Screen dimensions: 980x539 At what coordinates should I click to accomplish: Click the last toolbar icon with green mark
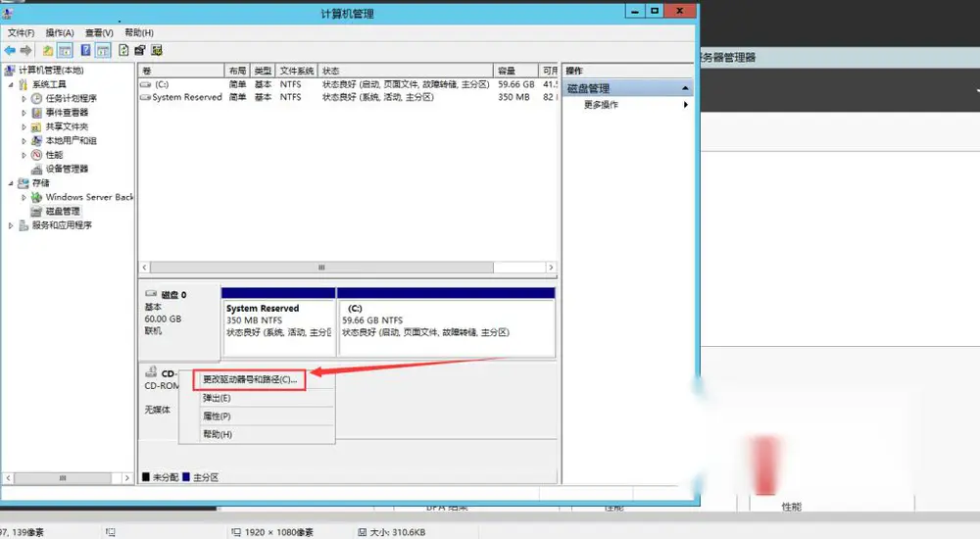(x=156, y=51)
